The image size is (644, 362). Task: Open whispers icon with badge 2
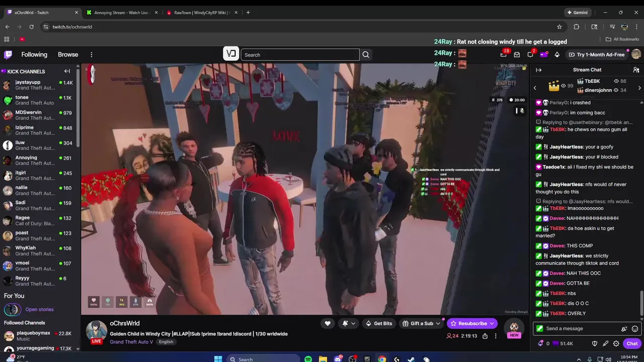point(530,54)
